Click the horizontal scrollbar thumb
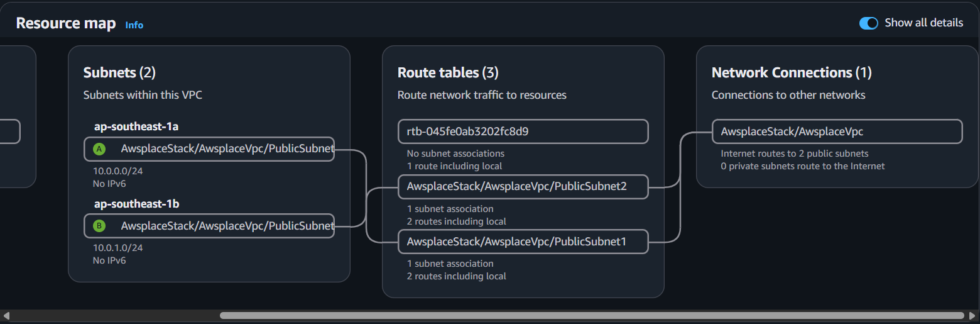980x324 pixels. pos(592,315)
